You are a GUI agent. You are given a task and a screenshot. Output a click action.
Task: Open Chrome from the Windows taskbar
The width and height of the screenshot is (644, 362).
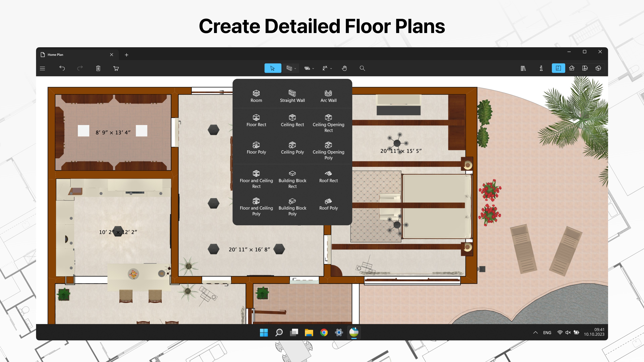pos(324,332)
